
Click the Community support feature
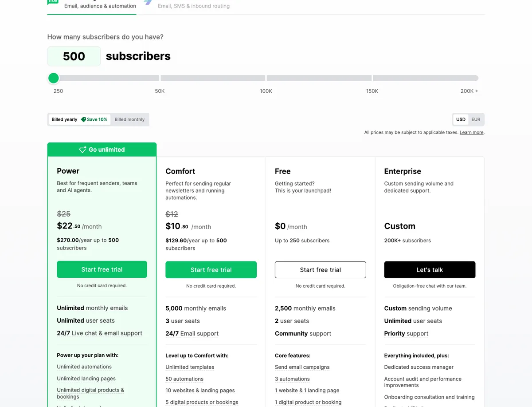point(303,334)
